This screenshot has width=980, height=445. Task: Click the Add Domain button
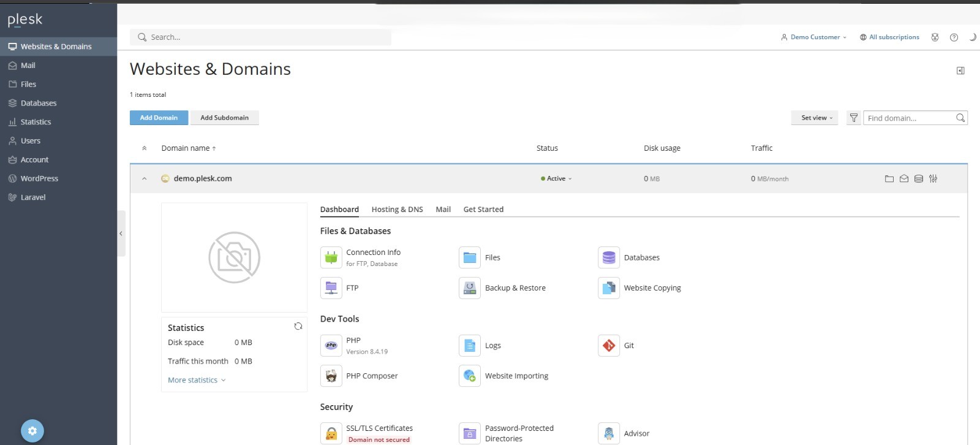click(159, 118)
